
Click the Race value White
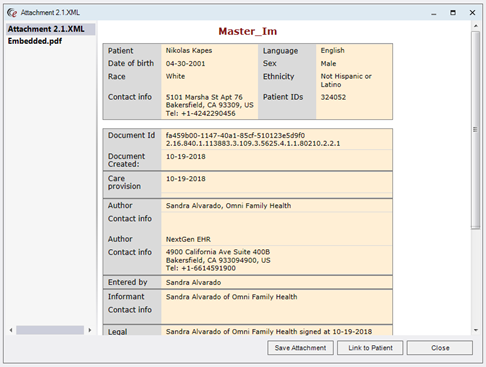[175, 76]
